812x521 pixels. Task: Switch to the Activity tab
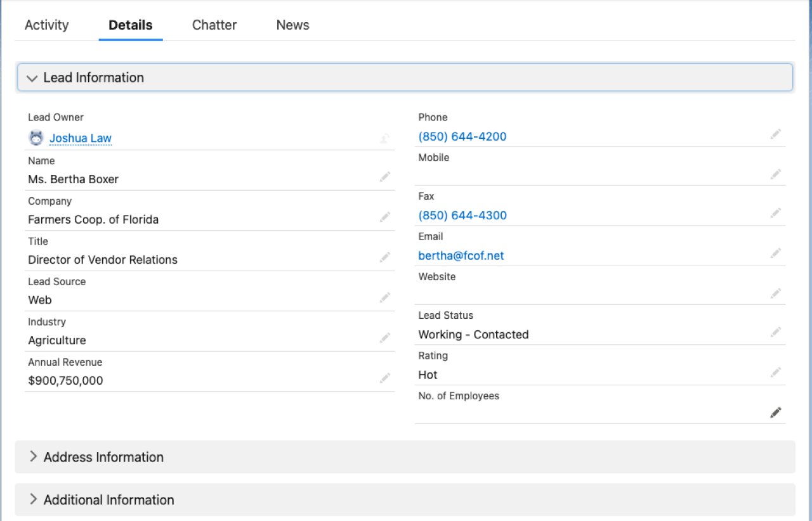tap(46, 25)
